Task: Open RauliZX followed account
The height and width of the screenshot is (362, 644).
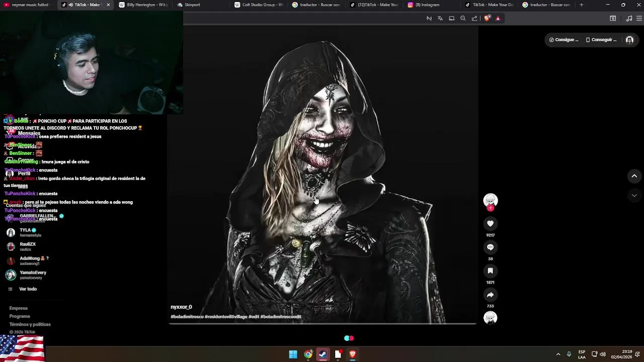Action: tap(28, 246)
